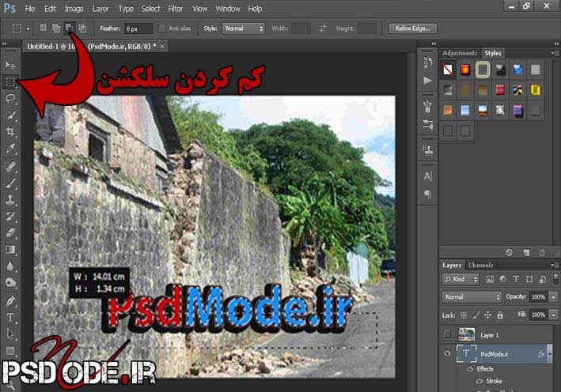Open the Character panel icon

pos(428,176)
